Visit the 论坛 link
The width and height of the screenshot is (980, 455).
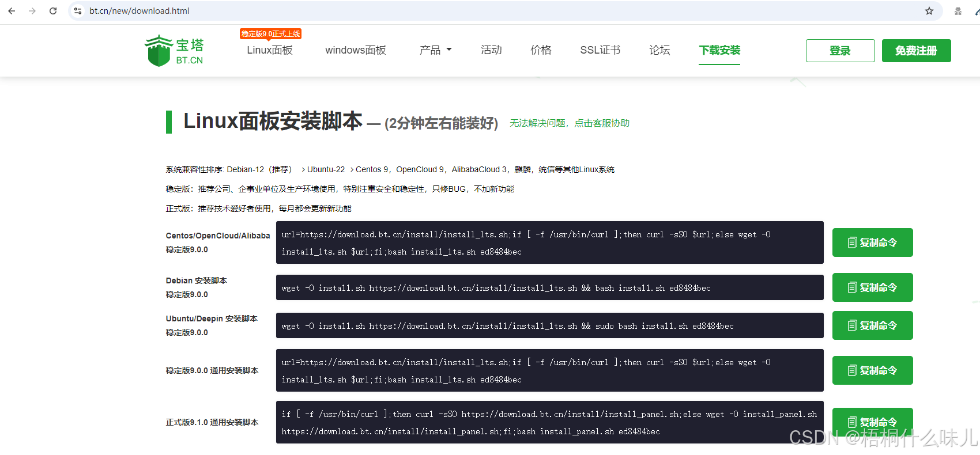coord(659,50)
